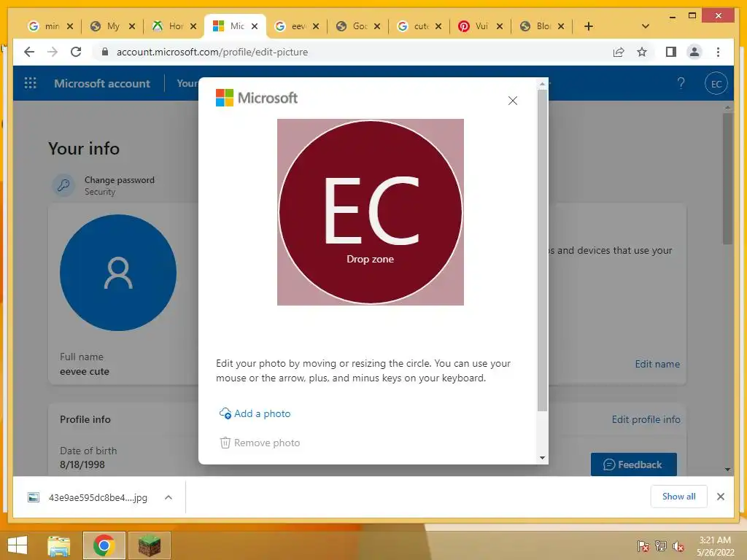Click the address bar URL
The height and width of the screenshot is (560, 747).
pos(212,52)
